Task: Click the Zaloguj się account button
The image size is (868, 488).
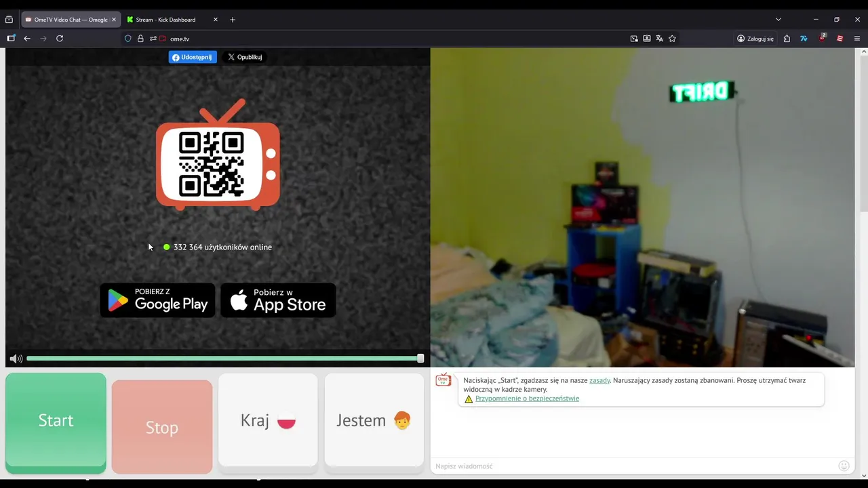Action: point(755,39)
